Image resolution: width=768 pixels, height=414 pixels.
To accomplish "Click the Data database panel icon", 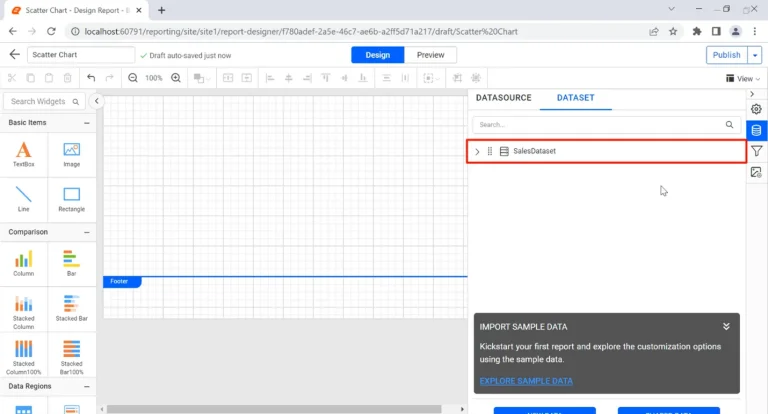I will point(756,130).
